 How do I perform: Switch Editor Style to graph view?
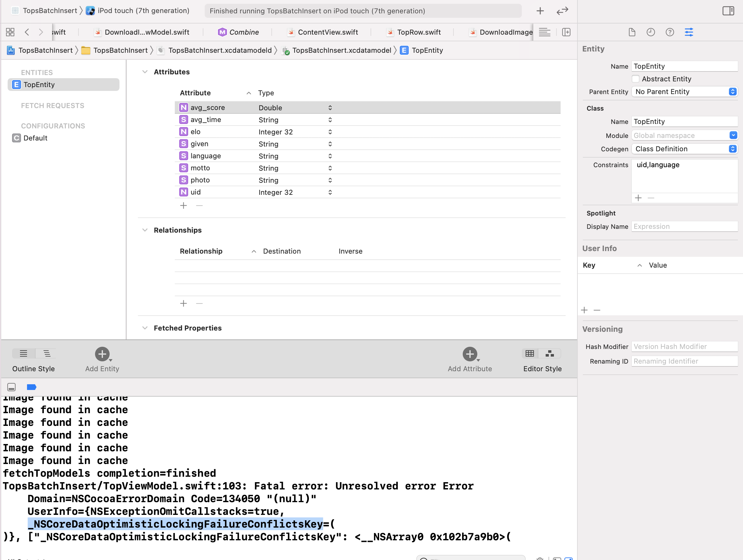tap(549, 353)
